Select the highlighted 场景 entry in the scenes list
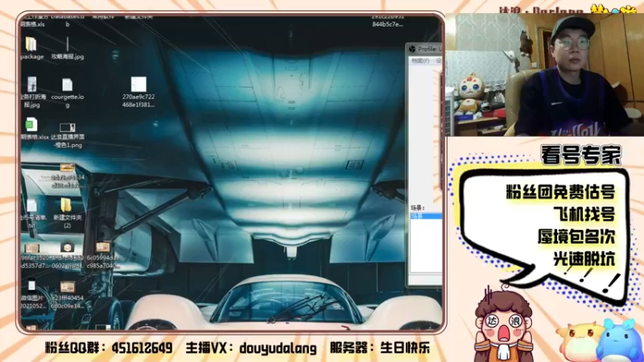This screenshot has height=362, width=644. [426, 216]
